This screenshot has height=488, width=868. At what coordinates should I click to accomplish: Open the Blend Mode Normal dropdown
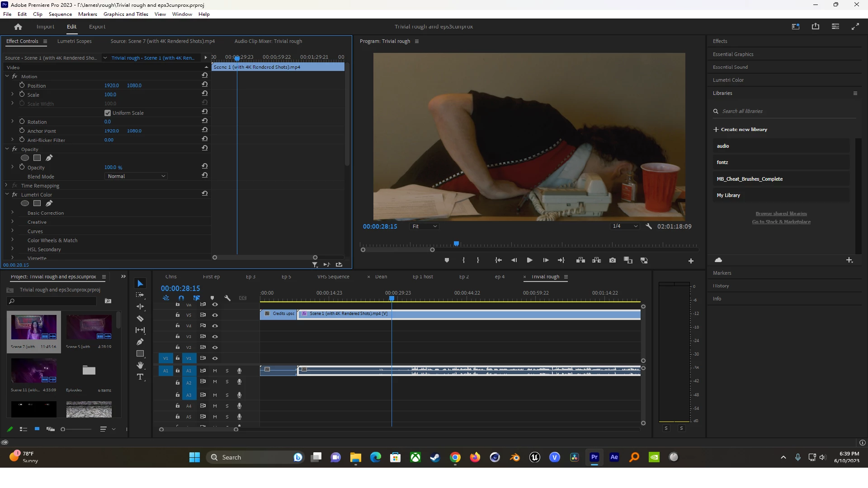pyautogui.click(x=136, y=176)
